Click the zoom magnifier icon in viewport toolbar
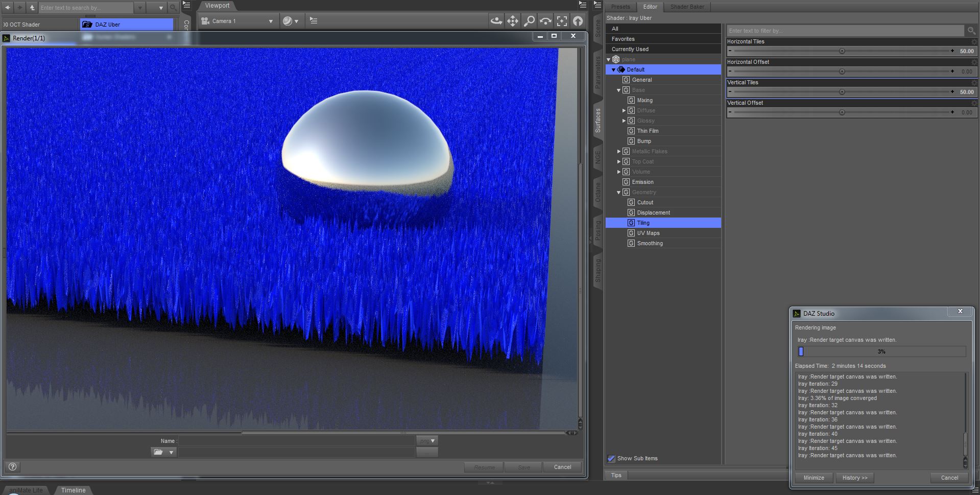The image size is (980, 495). pos(529,21)
